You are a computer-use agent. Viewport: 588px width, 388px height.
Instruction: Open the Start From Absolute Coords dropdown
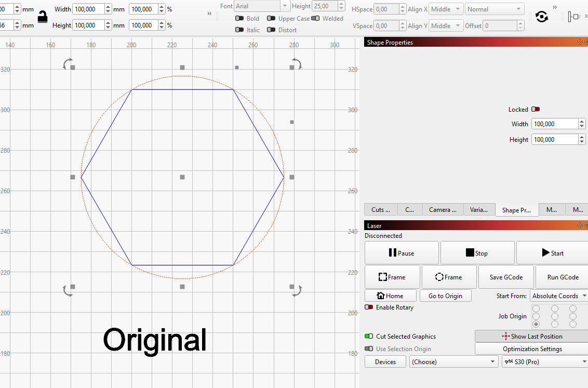click(x=584, y=296)
